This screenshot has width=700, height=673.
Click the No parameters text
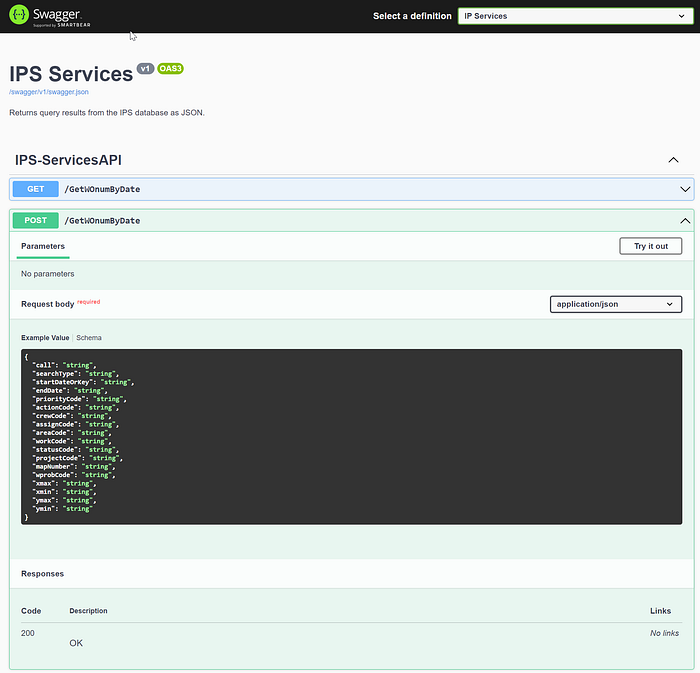pos(48,274)
